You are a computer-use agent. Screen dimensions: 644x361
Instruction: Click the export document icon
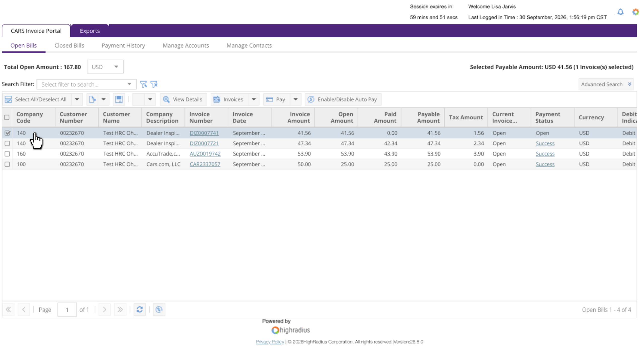coord(92,99)
